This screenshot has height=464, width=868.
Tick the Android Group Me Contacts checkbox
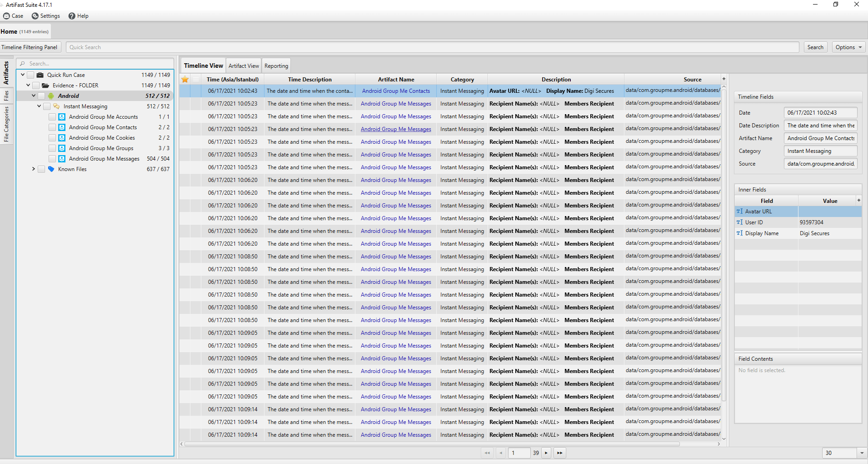click(x=52, y=127)
